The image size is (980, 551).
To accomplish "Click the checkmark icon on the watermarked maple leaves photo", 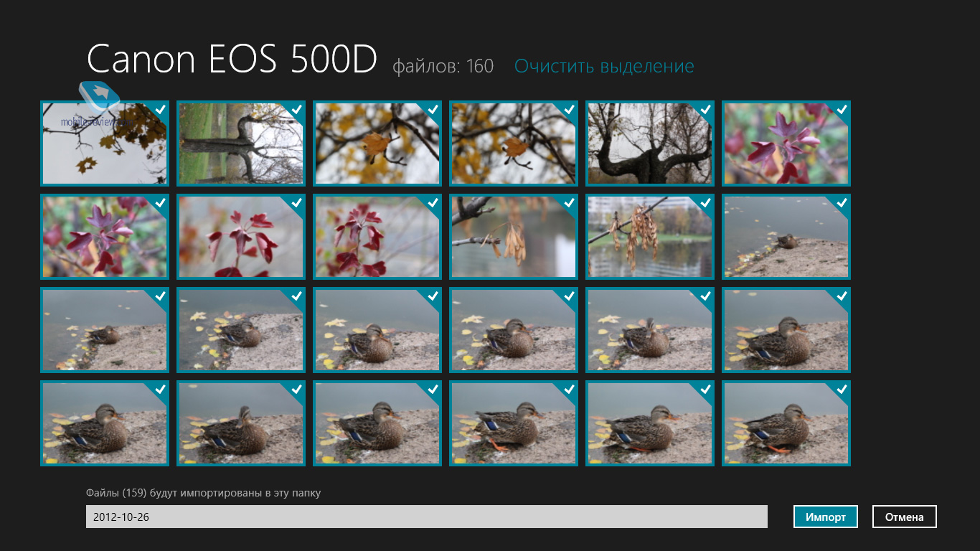I will tap(160, 110).
